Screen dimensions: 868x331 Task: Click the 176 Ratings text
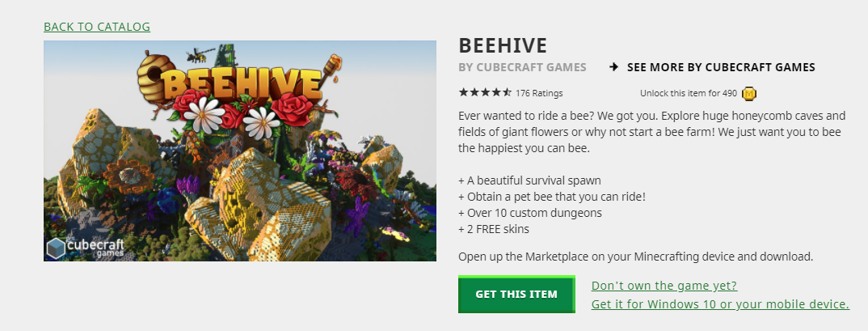(538, 93)
